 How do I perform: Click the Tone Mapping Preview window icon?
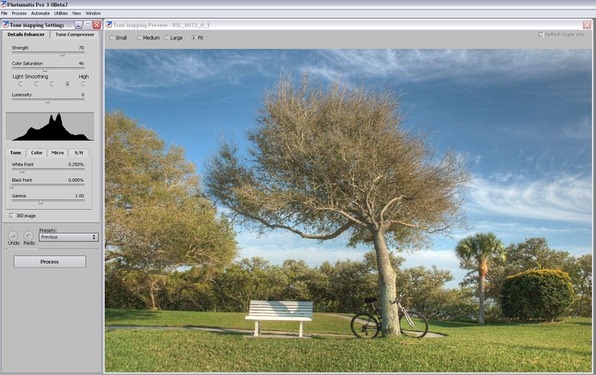pos(109,25)
